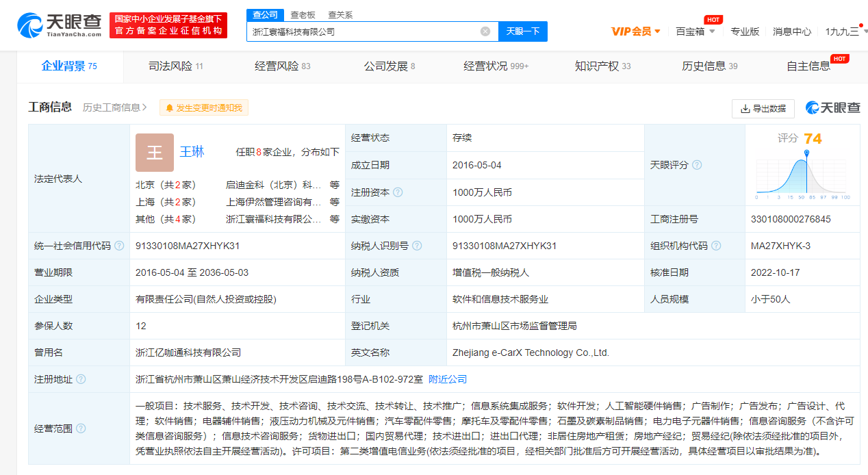This screenshot has width=868, height=475.
Task: Click the red official credit agency banner
Action: [168, 25]
